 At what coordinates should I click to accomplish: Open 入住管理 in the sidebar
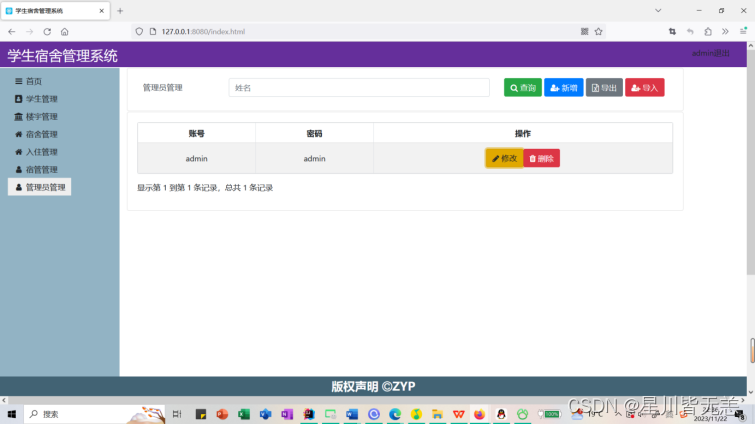click(x=37, y=152)
